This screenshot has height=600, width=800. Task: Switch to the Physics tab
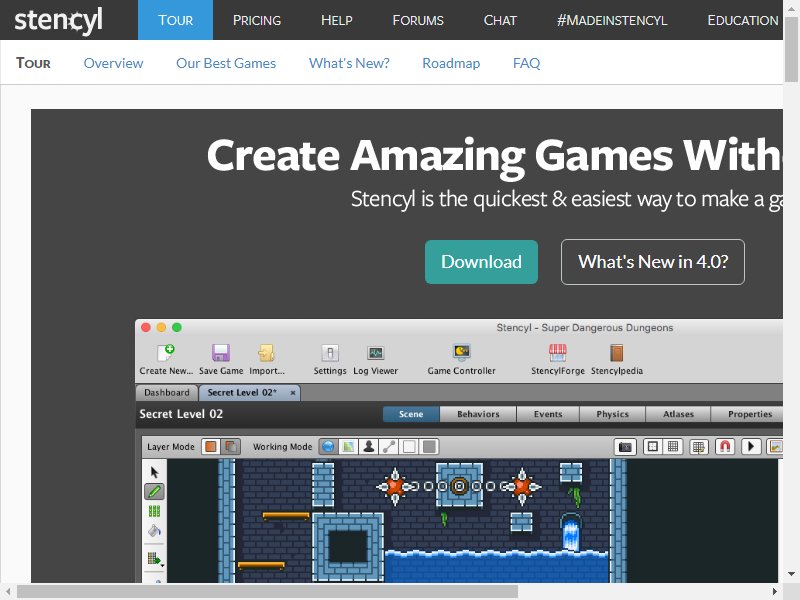[x=612, y=414]
